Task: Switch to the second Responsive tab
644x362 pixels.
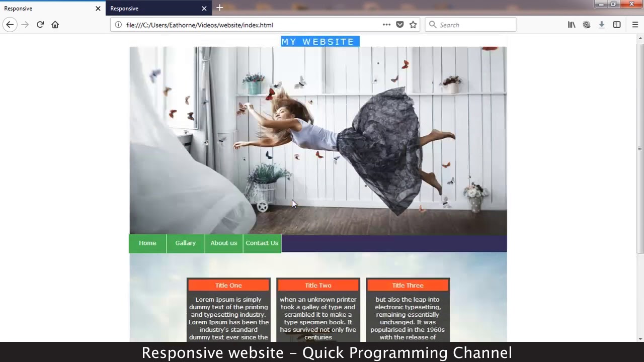Action: pyautogui.click(x=159, y=9)
